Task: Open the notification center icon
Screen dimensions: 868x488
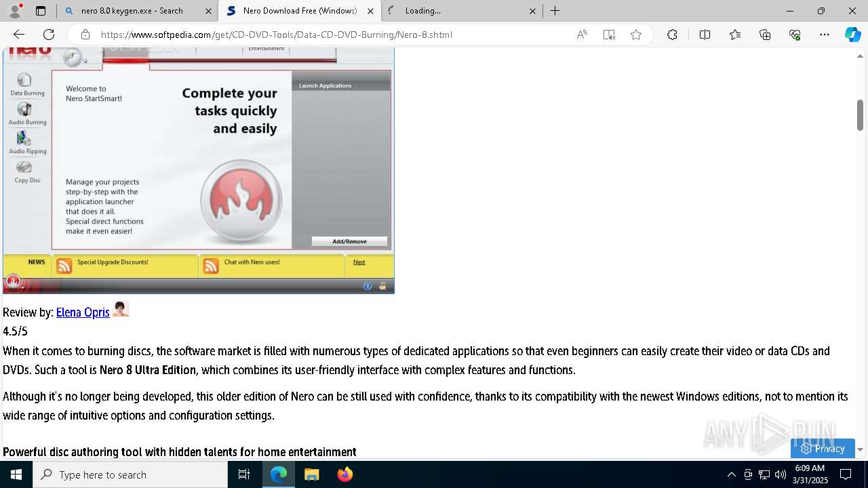Action: [x=846, y=474]
